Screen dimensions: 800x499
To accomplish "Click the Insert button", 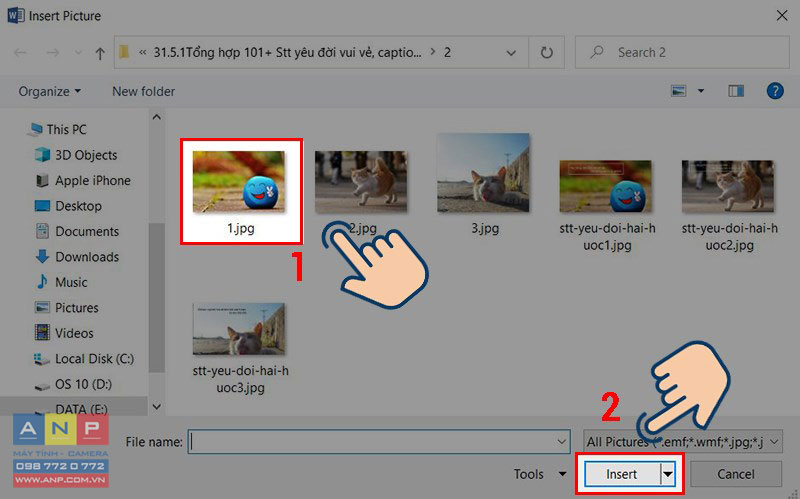I will pyautogui.click(x=621, y=475).
